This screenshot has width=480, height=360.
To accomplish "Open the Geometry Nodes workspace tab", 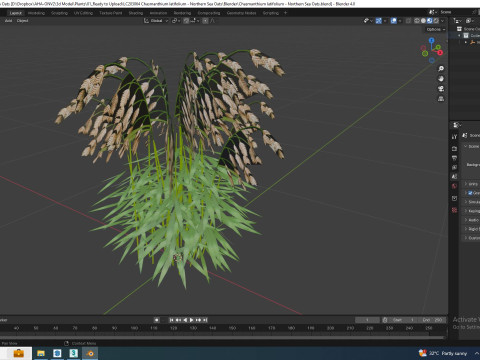I will pyautogui.click(x=241, y=13).
